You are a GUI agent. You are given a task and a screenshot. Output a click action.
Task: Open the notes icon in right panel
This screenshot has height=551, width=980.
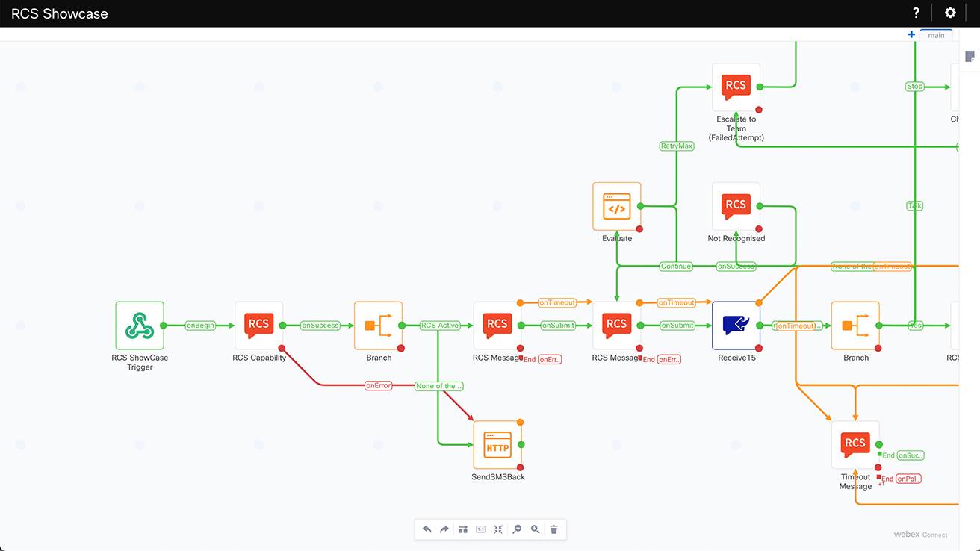click(970, 57)
